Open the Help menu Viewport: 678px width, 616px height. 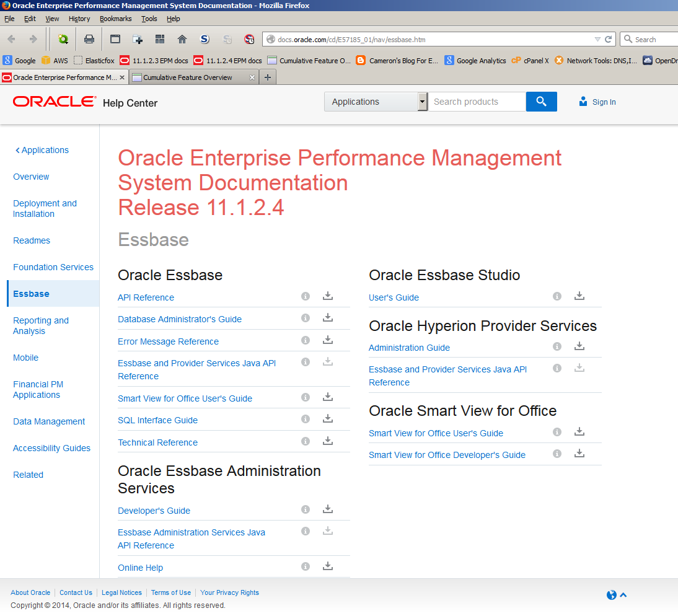coord(174,19)
